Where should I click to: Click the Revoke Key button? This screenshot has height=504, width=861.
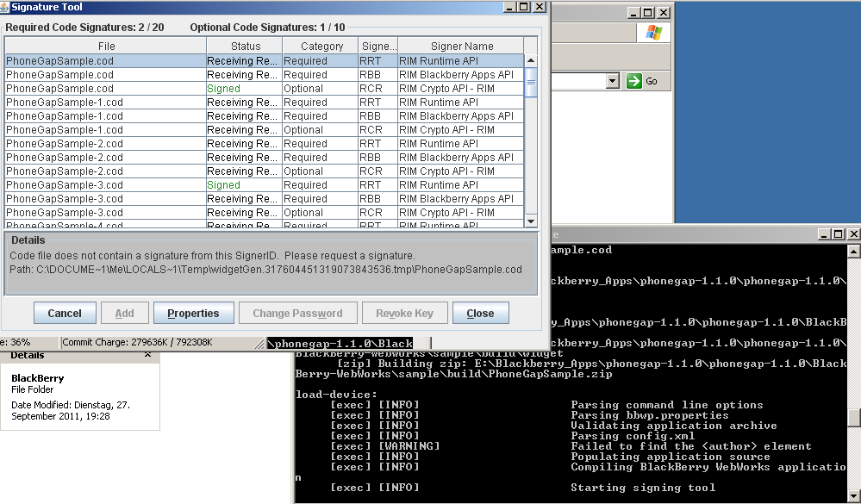(x=405, y=313)
